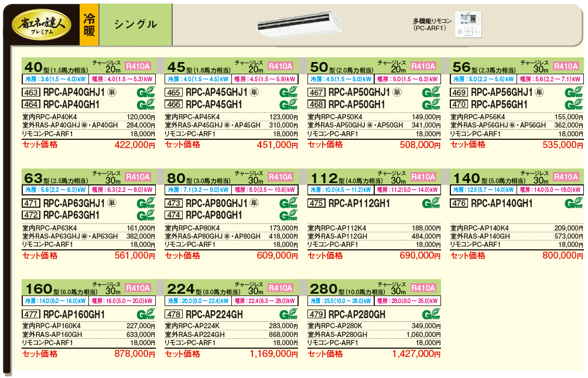Viewport: 588px width, 378px height.
Task: Click the set price 1,427,000円
Action: point(416,353)
